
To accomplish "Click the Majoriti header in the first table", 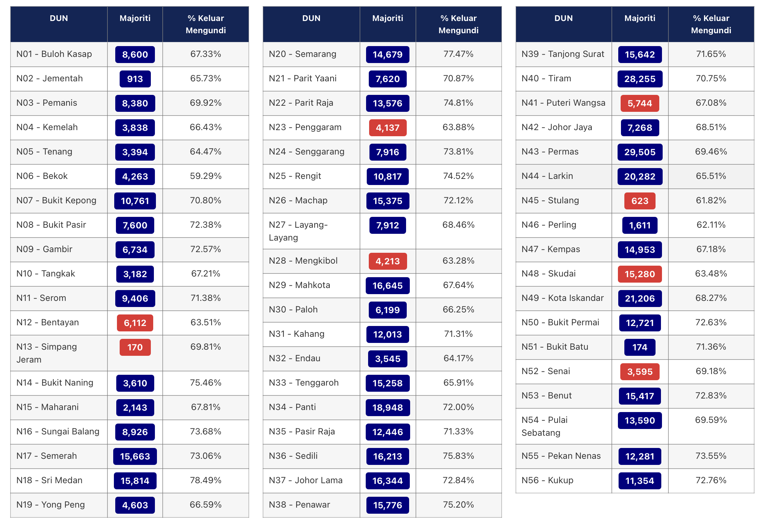I will [x=135, y=18].
